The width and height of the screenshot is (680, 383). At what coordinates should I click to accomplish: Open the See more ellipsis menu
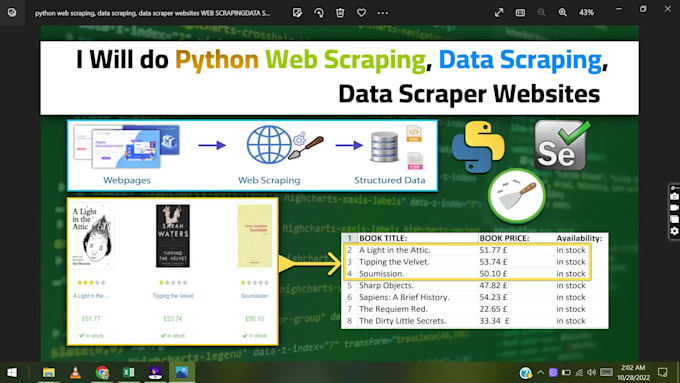[382, 13]
